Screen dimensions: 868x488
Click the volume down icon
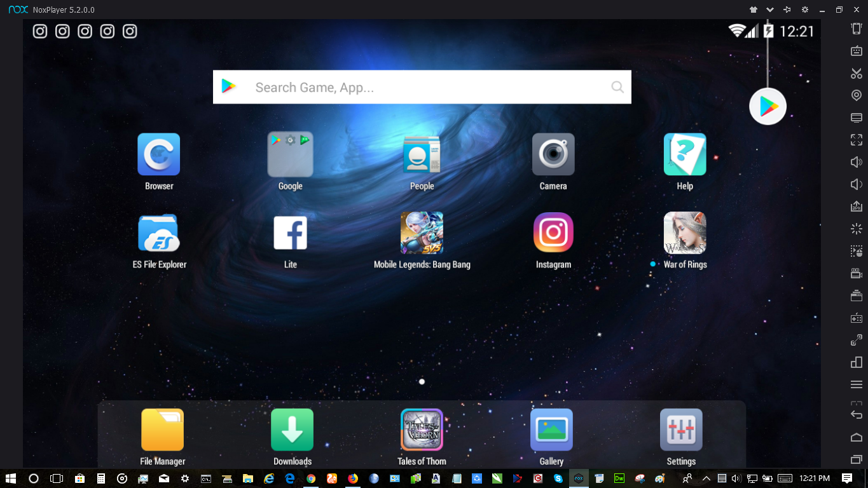[x=857, y=184]
